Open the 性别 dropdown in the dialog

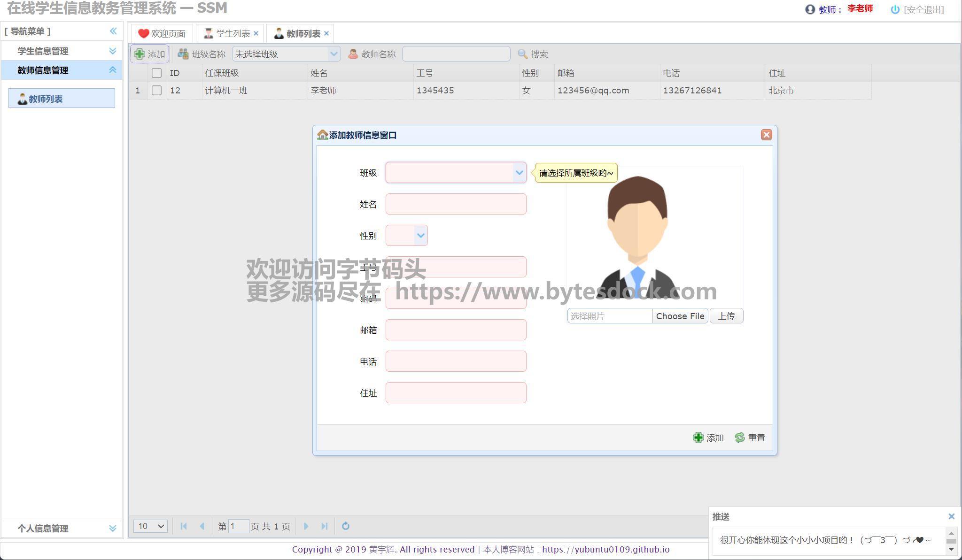(x=420, y=236)
